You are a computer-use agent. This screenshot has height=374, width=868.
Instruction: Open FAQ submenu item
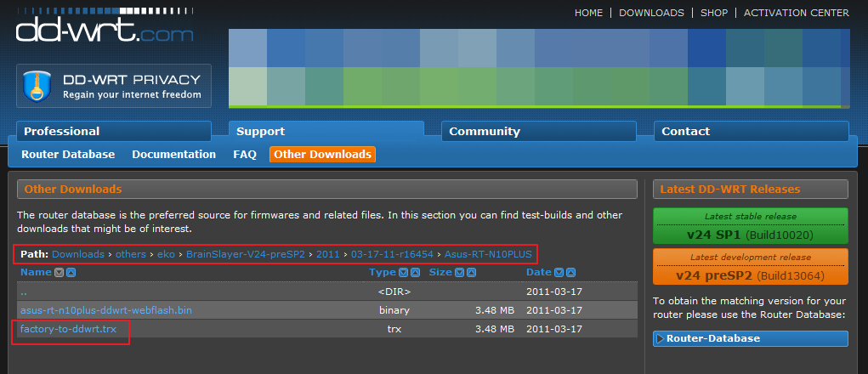click(x=245, y=155)
